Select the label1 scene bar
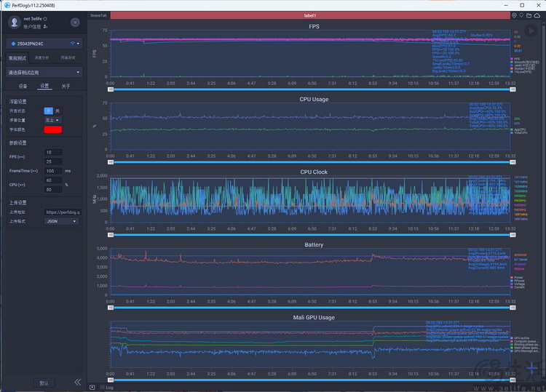Viewport: 546px width, 392px height. (310, 15)
